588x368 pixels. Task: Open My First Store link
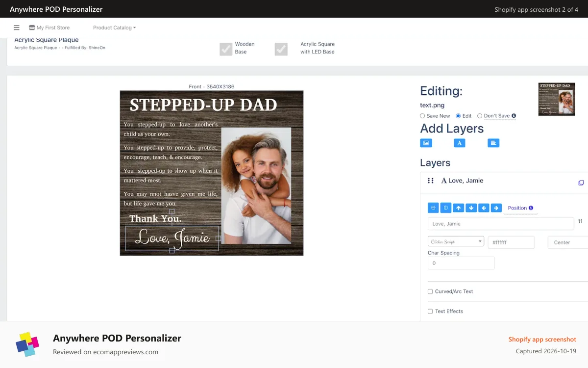53,27
